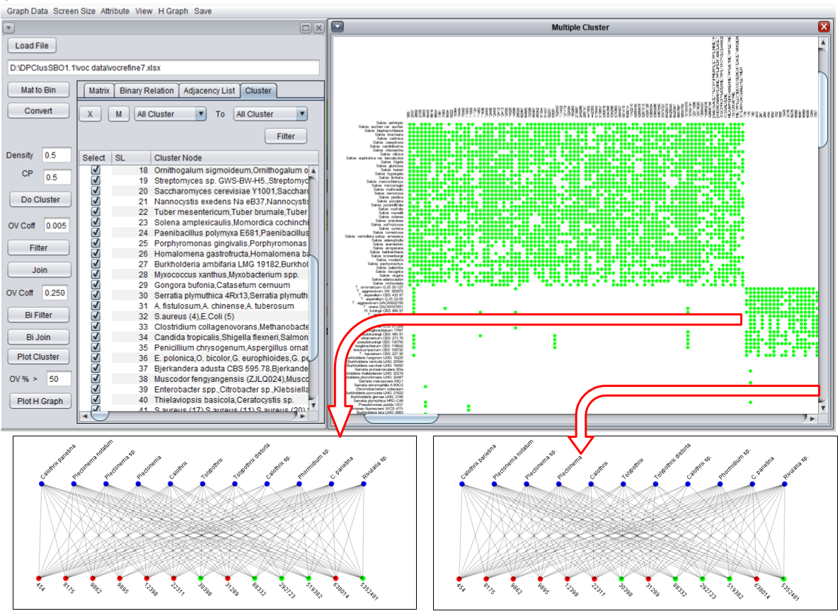Toggle checkbox for cluster row 25

tap(96, 243)
